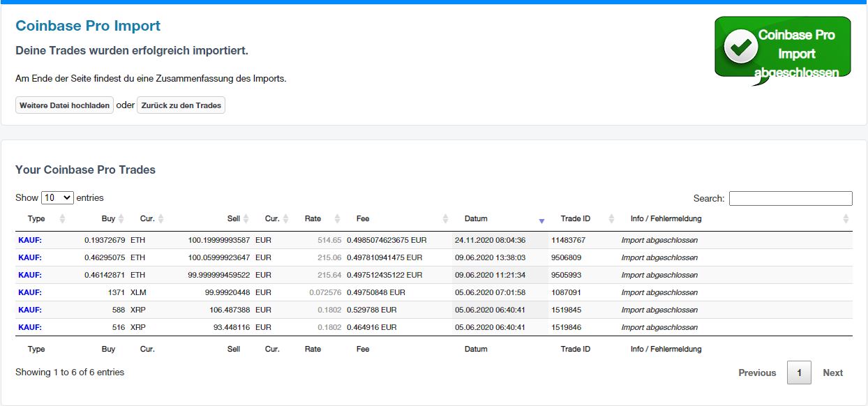The height and width of the screenshot is (406, 868).
Task: Click fee 0.529788 EUR
Action: [371, 310]
